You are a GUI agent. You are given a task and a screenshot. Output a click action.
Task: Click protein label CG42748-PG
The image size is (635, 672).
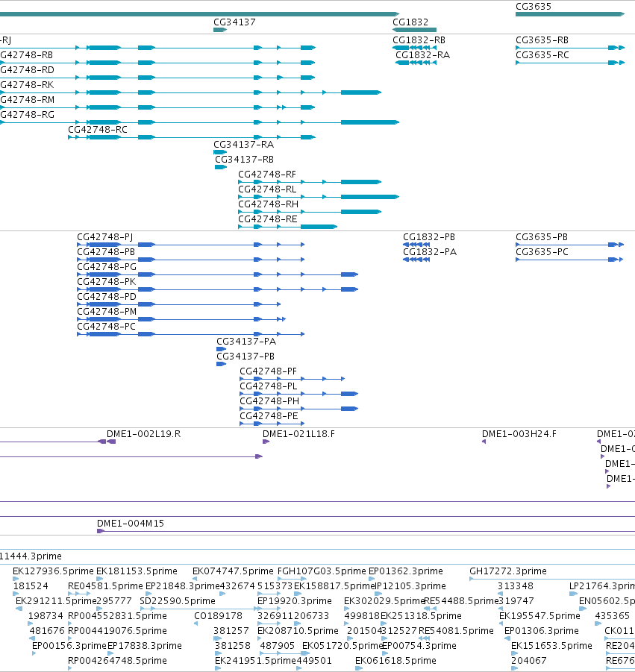coord(107,267)
